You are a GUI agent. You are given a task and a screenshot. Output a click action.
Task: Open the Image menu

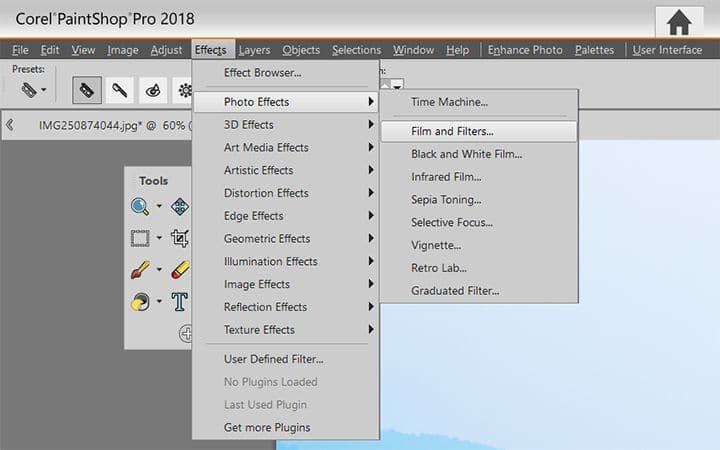[x=123, y=50]
